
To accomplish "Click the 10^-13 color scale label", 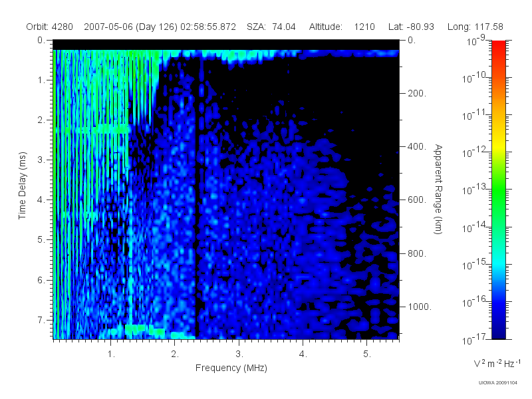I will (x=473, y=190).
